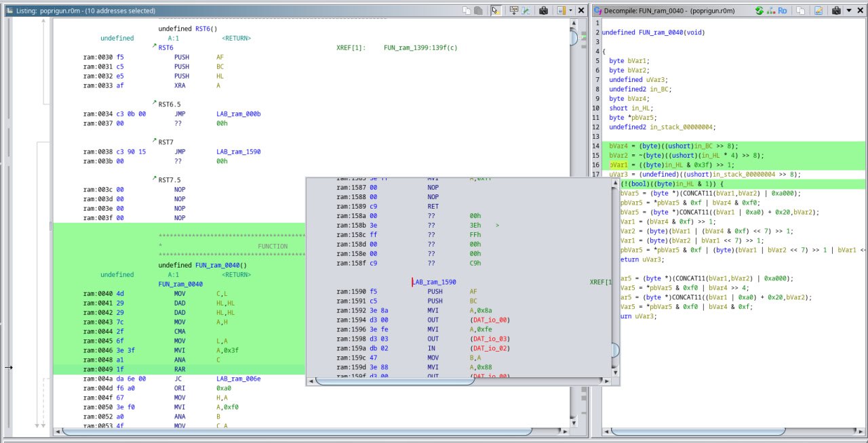Re-decompile with the green refresh icon

759,11
